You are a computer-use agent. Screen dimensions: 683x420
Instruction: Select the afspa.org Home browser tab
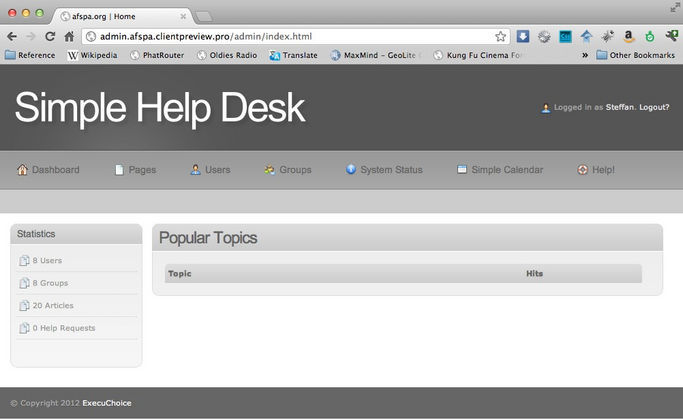click(120, 16)
